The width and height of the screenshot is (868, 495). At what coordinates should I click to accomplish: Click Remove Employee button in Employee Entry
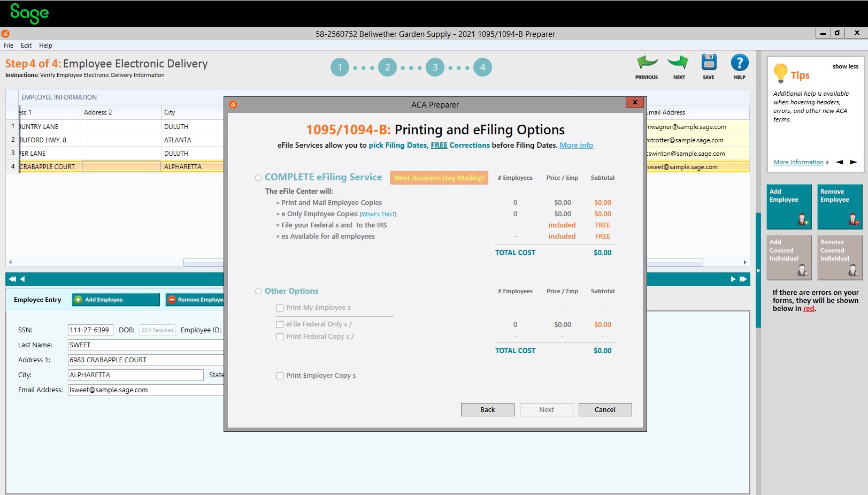[195, 300]
